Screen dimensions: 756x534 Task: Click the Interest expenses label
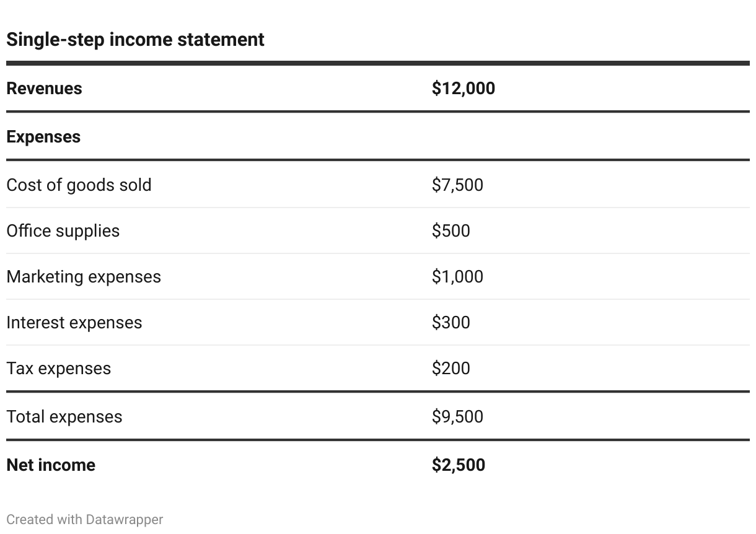[x=74, y=323]
